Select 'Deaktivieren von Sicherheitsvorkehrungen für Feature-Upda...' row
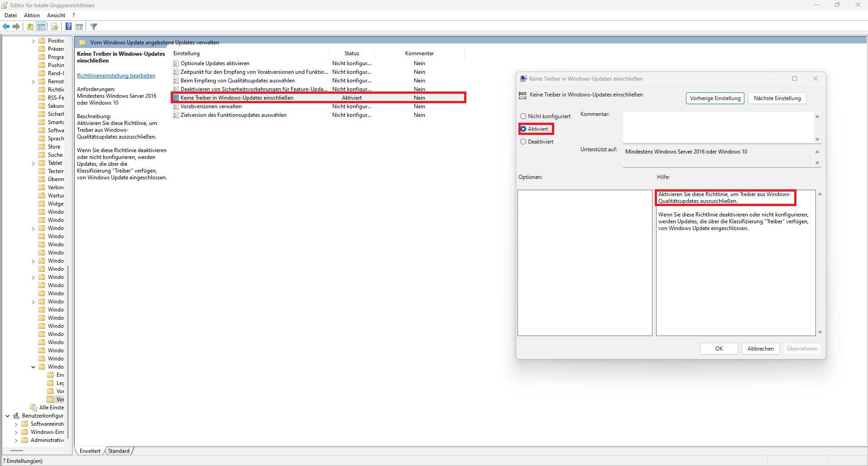 tap(318, 89)
